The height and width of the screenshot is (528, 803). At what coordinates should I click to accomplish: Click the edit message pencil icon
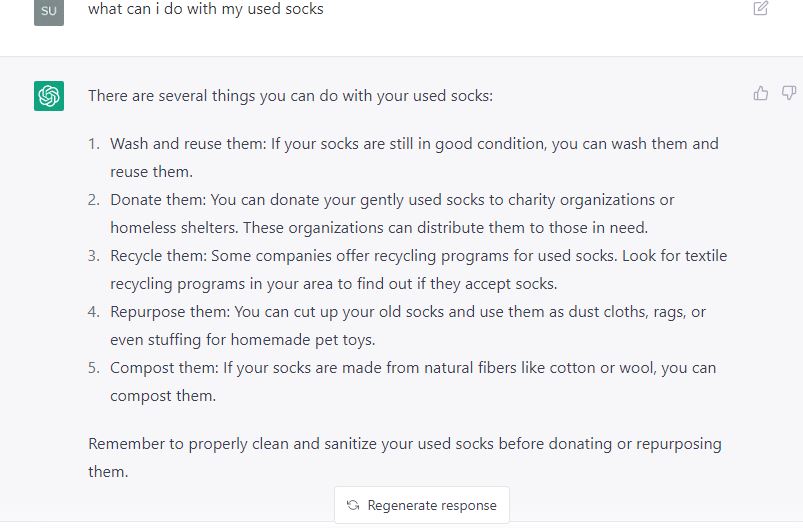coord(761,9)
